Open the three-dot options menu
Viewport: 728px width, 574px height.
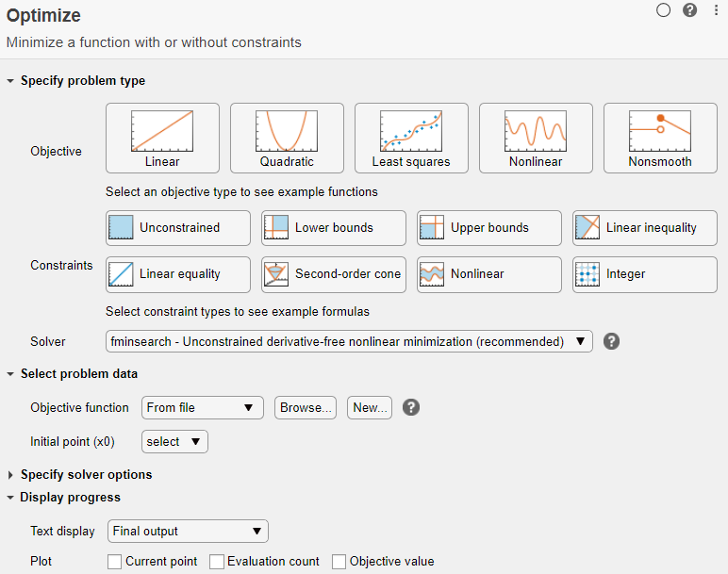(x=715, y=10)
